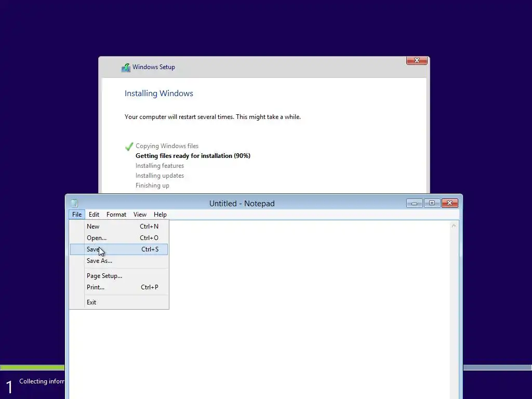532x399 pixels.
Task: Maximize the Notepad window
Action: 432,203
